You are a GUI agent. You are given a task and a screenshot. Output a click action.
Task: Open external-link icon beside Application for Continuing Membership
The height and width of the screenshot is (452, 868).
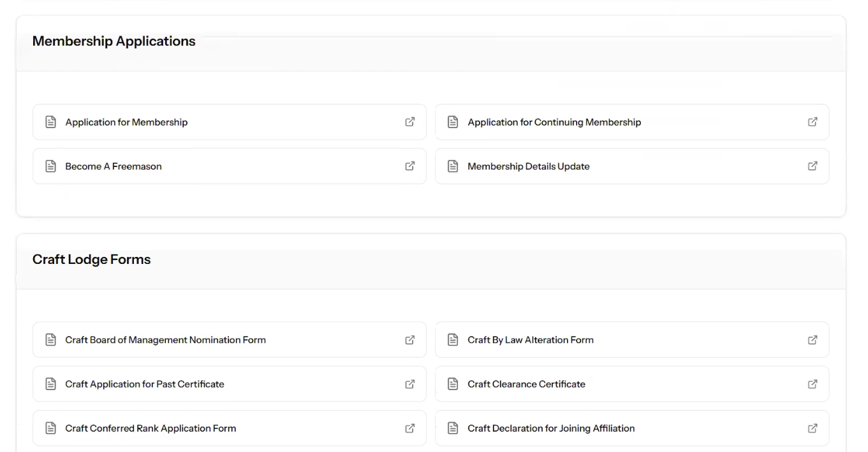point(813,122)
